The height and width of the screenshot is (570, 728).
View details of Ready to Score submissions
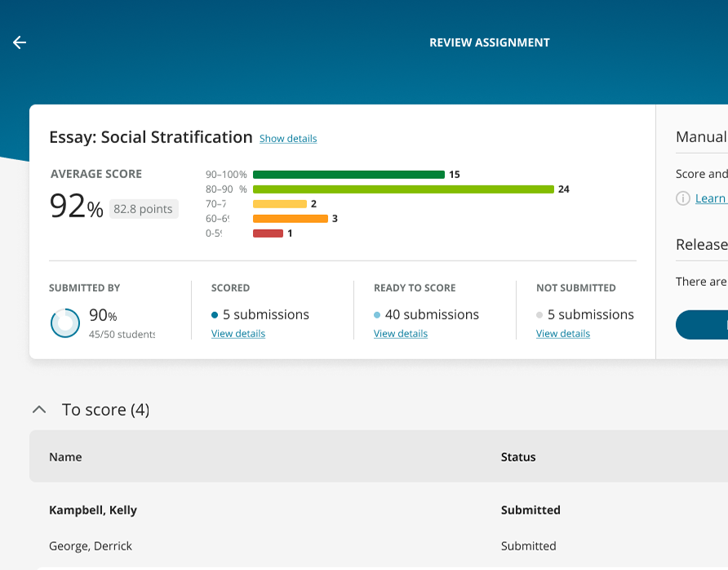[x=401, y=333]
